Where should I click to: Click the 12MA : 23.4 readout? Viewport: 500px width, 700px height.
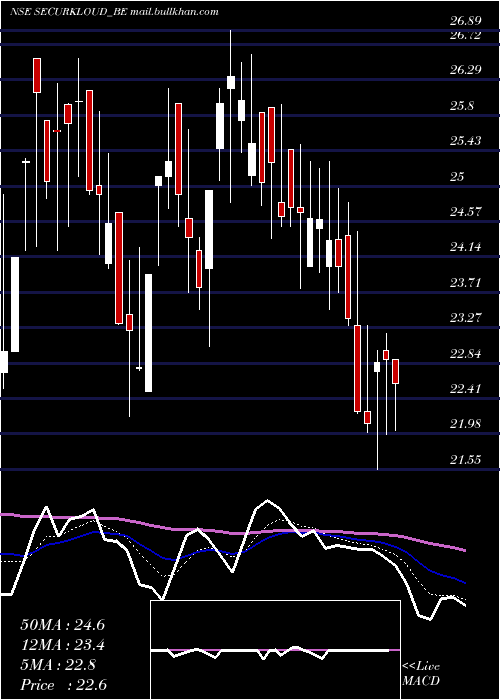(x=62, y=645)
